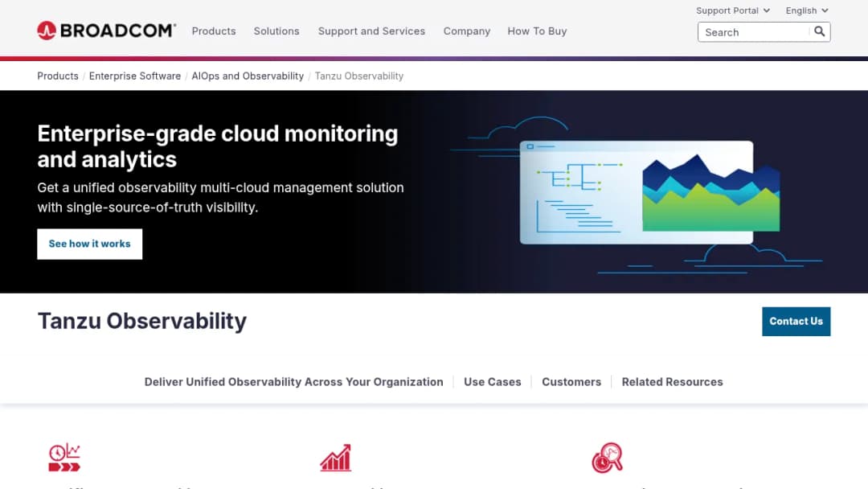The image size is (868, 489).
Task: Click the See how it works button
Action: pyautogui.click(x=90, y=244)
